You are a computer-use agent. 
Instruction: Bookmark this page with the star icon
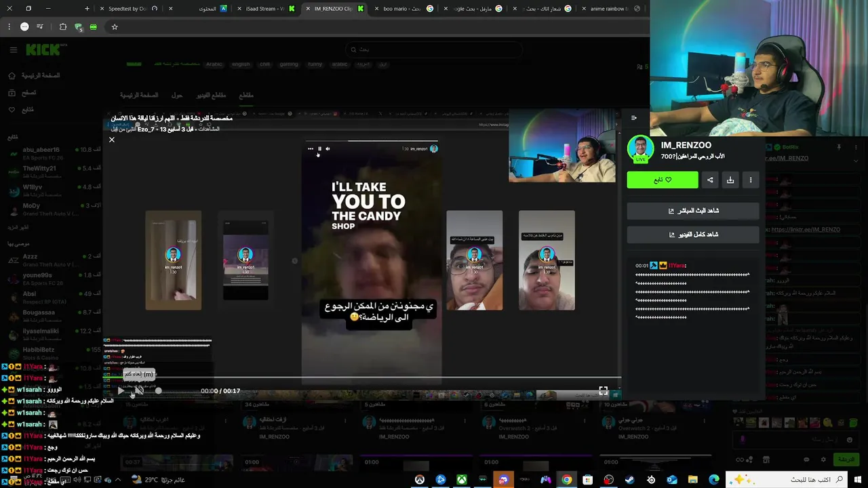(115, 27)
